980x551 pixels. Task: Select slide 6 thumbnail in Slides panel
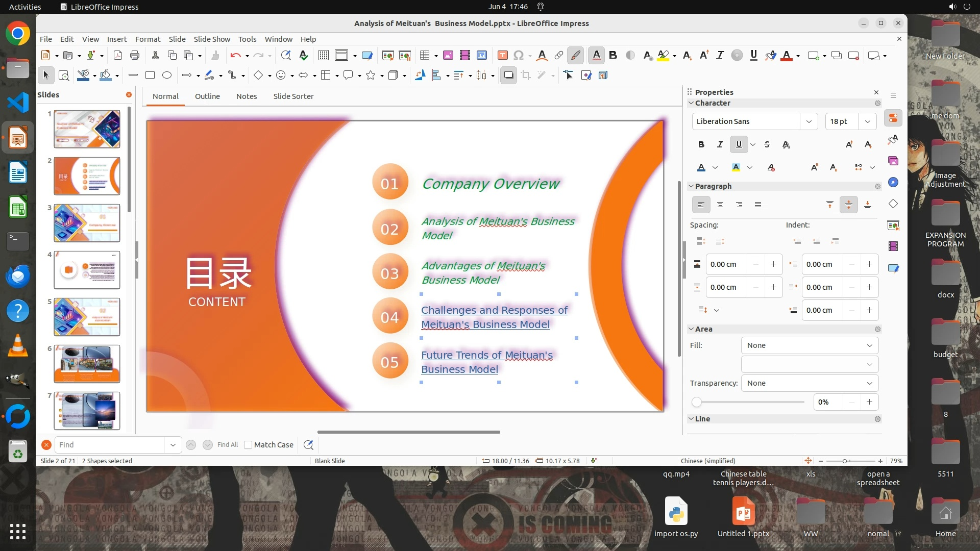click(87, 364)
